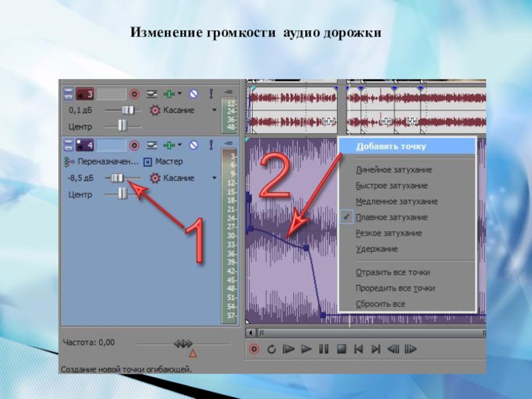
Task: Jump to start with Go to Start button
Action: [x=358, y=348]
